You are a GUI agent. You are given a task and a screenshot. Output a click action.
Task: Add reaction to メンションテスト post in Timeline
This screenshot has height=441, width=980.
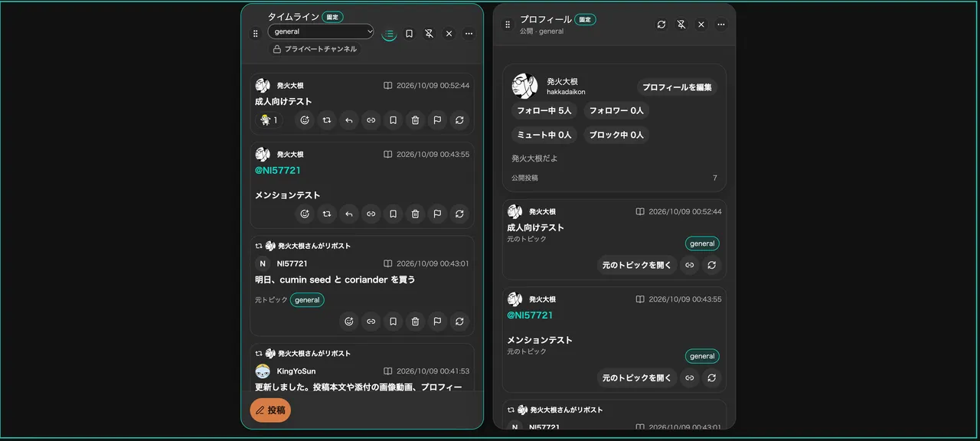(305, 214)
